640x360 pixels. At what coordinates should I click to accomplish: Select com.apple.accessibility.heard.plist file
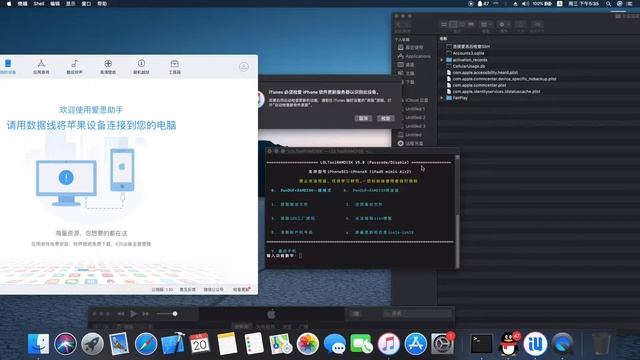point(485,72)
